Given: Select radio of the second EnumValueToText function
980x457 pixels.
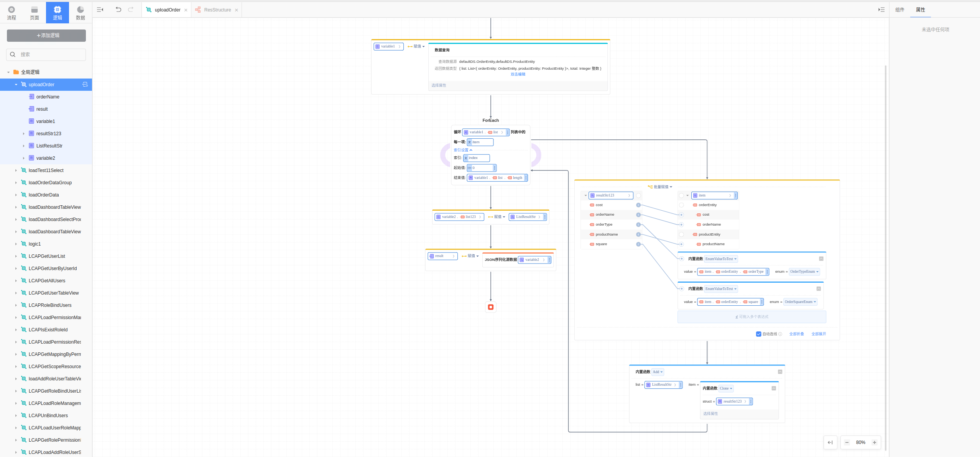Looking at the screenshot, I should 682,289.
